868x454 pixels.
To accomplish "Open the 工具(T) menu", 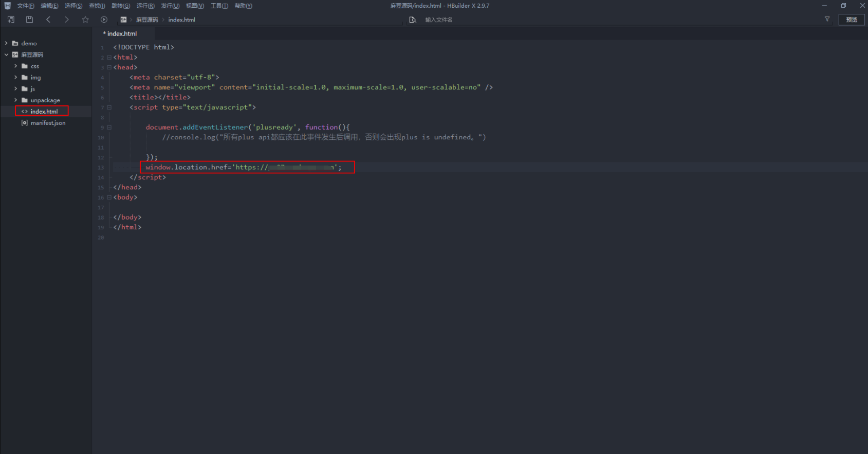I will (x=219, y=6).
